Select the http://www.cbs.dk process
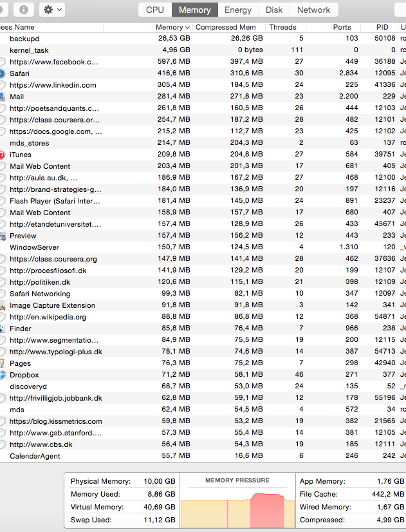This screenshot has width=406, height=532. (x=203, y=444)
